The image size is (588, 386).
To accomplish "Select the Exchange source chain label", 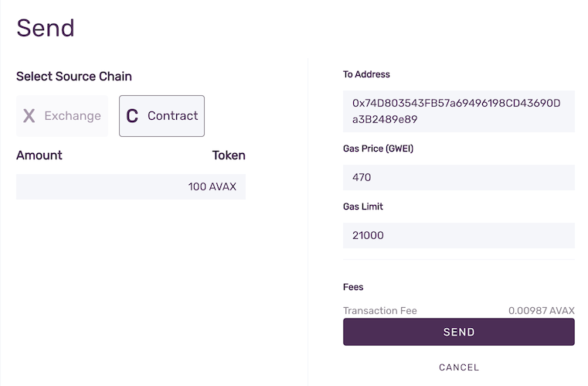I will point(73,116).
